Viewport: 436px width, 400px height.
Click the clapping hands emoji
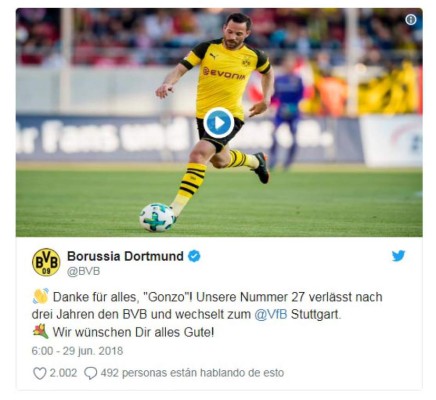click(x=41, y=296)
